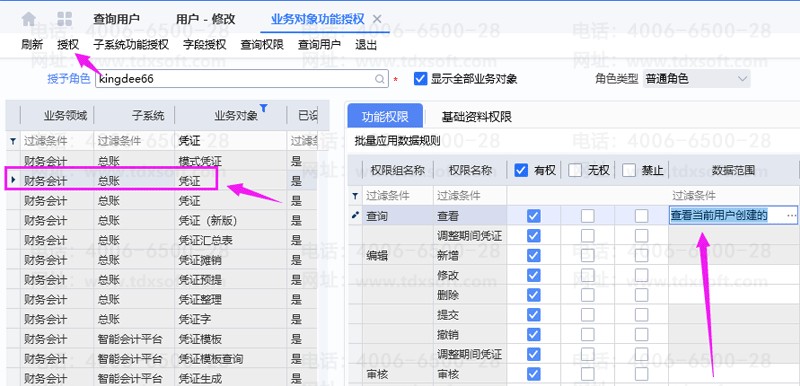The height and width of the screenshot is (386, 800).
Task: Click the 授予角色 input field
Action: coord(241,79)
